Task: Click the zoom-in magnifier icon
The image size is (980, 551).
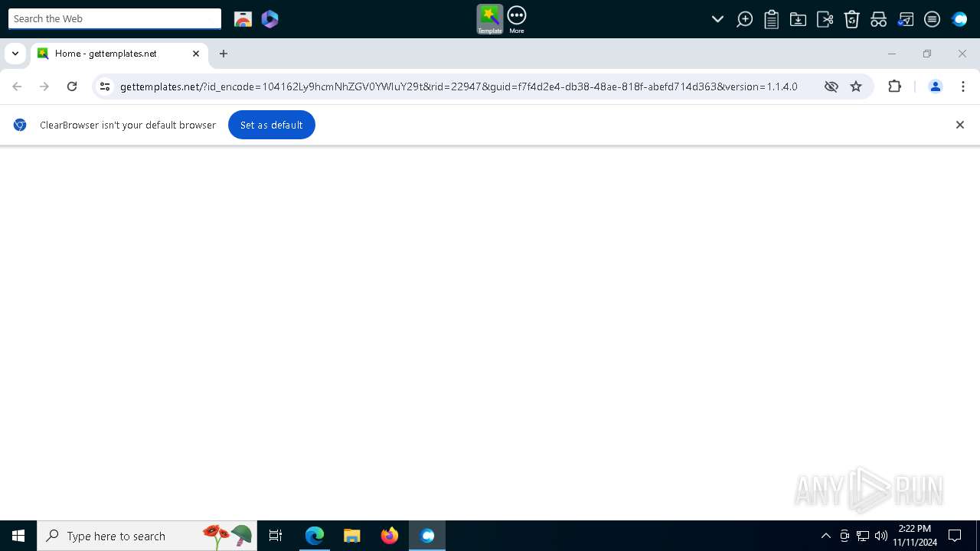Action: coord(744,19)
